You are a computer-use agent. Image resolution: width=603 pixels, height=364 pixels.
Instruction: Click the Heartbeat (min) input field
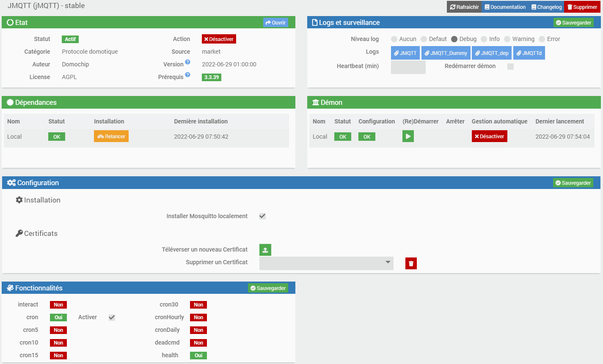coord(408,67)
